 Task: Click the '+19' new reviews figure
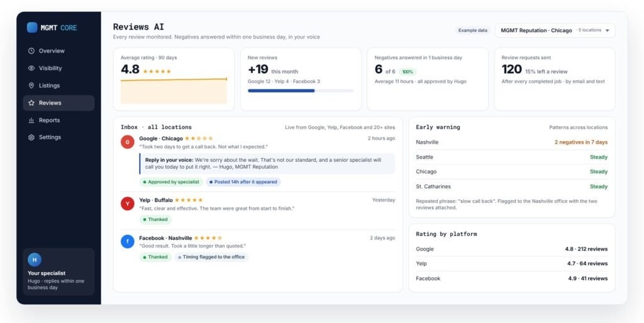[258, 69]
